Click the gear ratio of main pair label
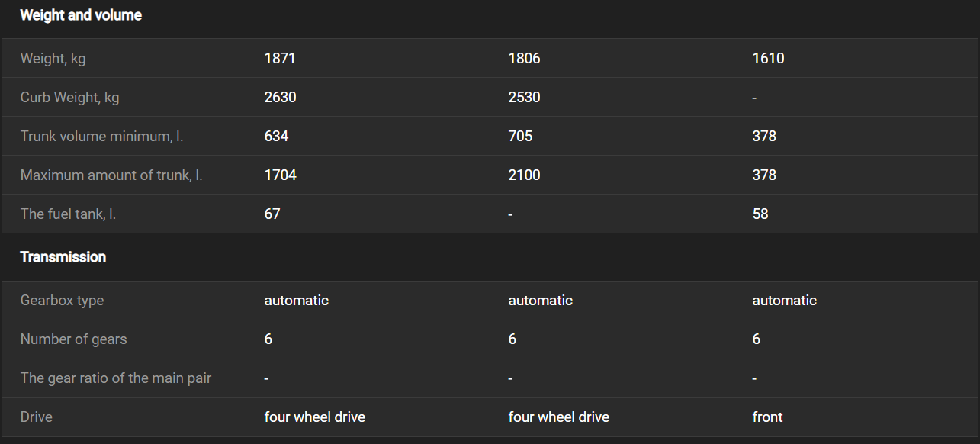 (x=116, y=378)
